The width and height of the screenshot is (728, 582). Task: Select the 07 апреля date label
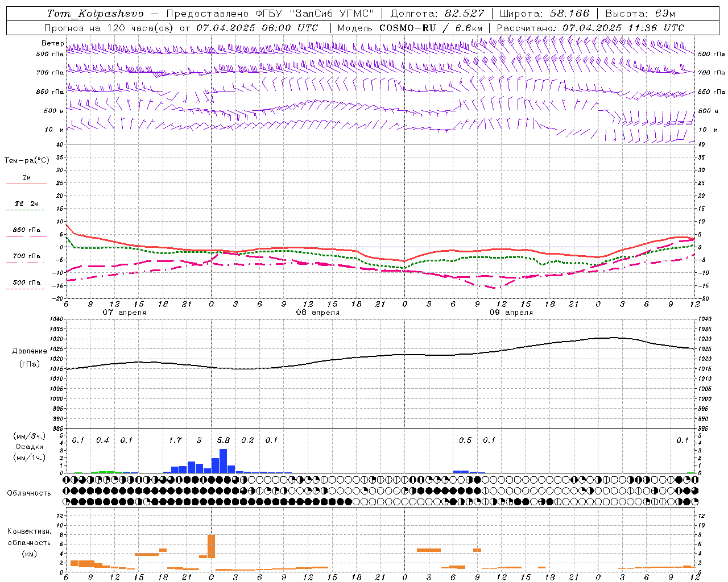(124, 313)
